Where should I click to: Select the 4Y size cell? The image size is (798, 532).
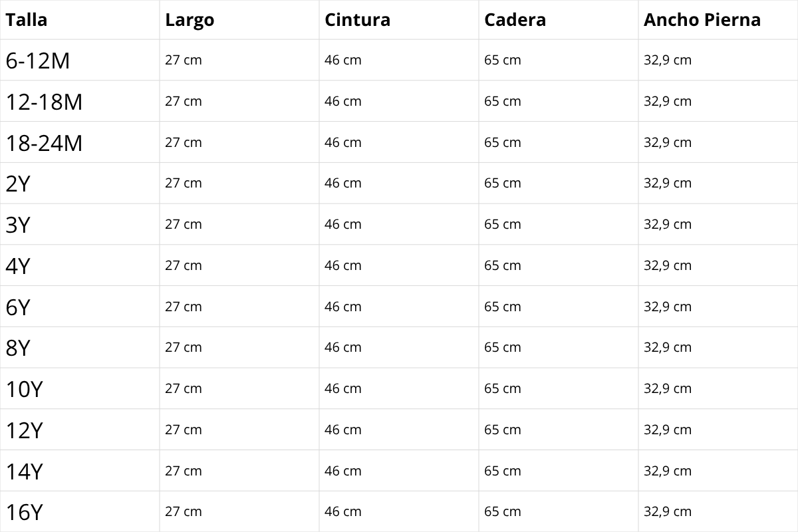[x=18, y=266]
